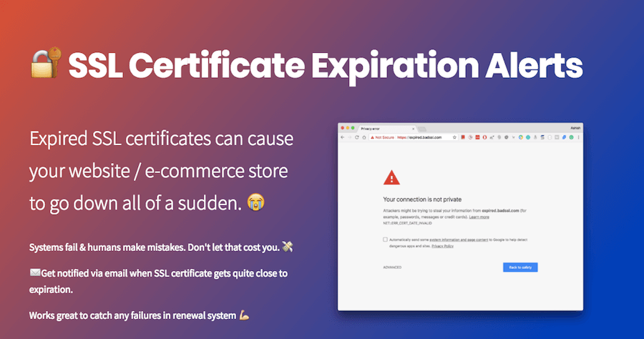Tick the Automatically send system information checkbox
This screenshot has height=339, width=644.
point(385,240)
